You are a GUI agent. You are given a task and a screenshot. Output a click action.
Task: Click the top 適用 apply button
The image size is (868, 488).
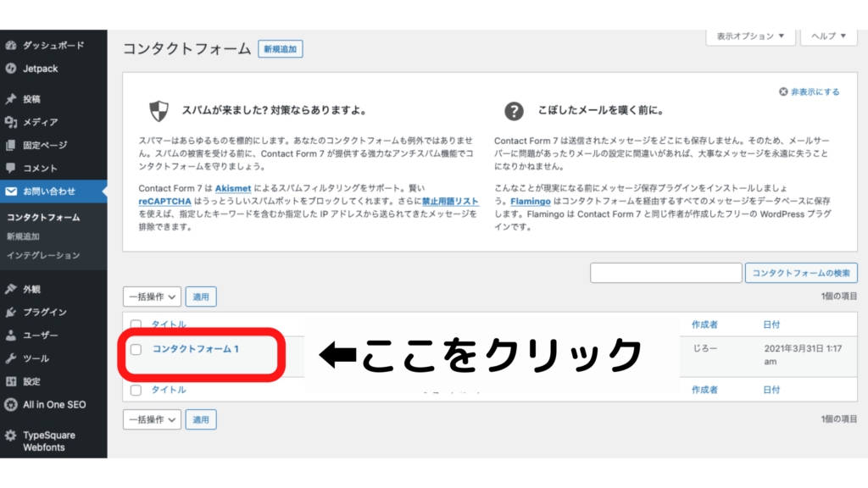(x=201, y=297)
